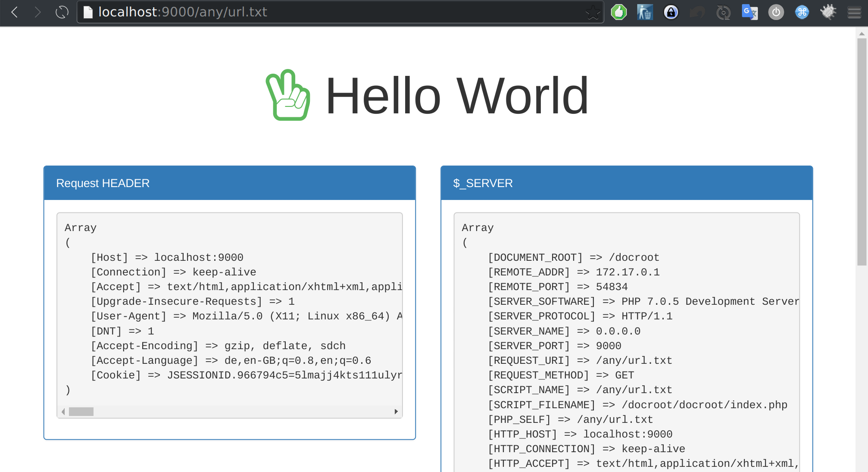Image resolution: width=868 pixels, height=472 pixels.
Task: Reload the page with refresh icon
Action: pyautogui.click(x=62, y=12)
